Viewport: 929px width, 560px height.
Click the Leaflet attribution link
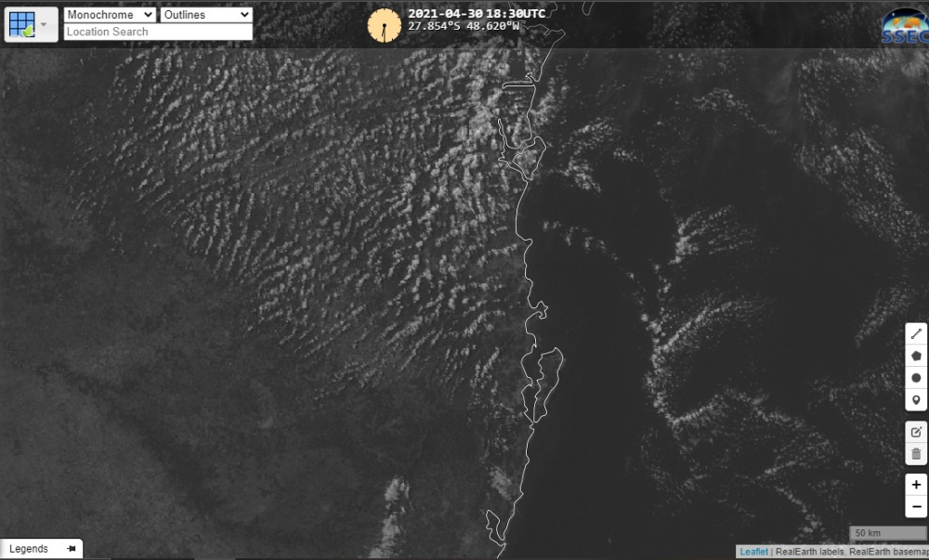(753, 552)
